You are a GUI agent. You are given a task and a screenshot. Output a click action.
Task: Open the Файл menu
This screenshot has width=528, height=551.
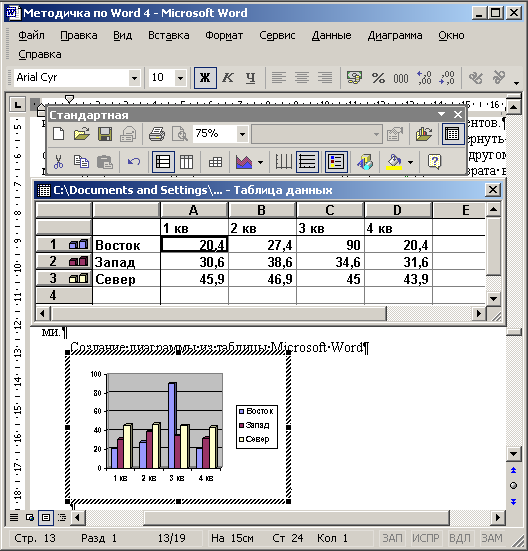(31, 35)
